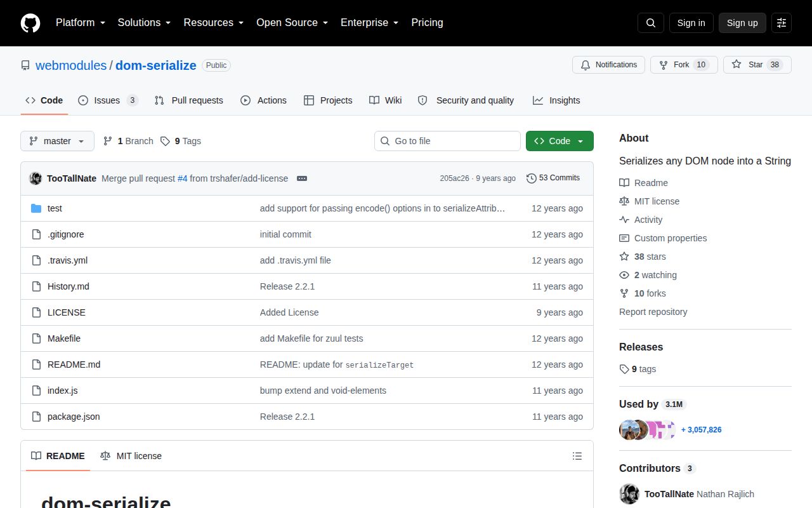Click the tag icon beside 9 Tags
The height and width of the screenshot is (508, 812).
(165, 141)
